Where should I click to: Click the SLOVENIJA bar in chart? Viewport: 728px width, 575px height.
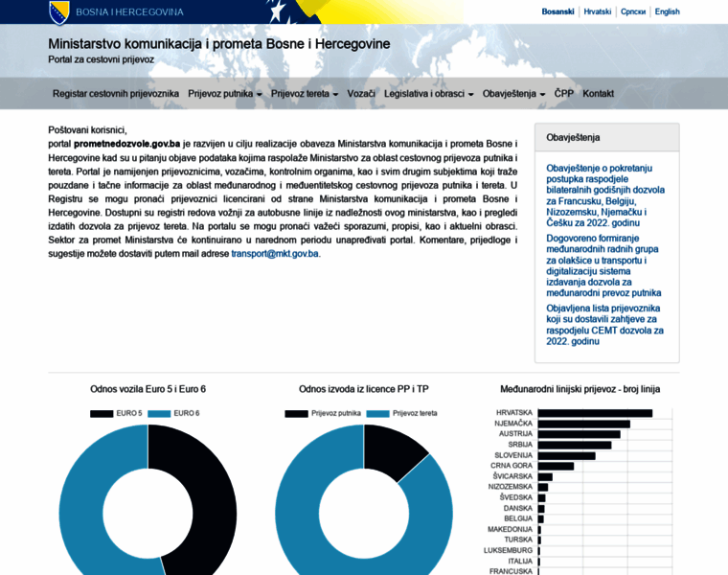point(566,455)
